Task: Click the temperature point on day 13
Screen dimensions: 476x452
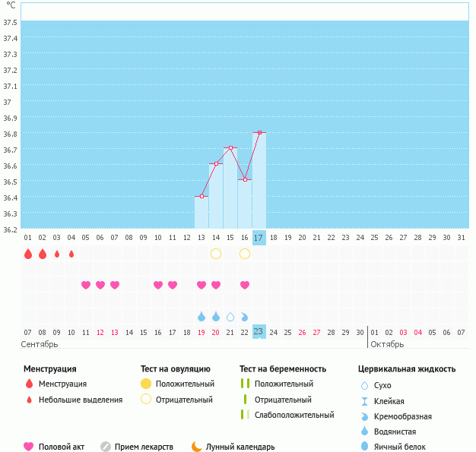Action: point(202,197)
